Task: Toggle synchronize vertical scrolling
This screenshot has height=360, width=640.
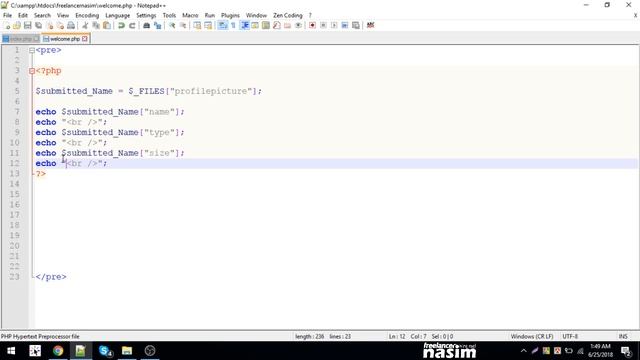Action: tap(197, 25)
